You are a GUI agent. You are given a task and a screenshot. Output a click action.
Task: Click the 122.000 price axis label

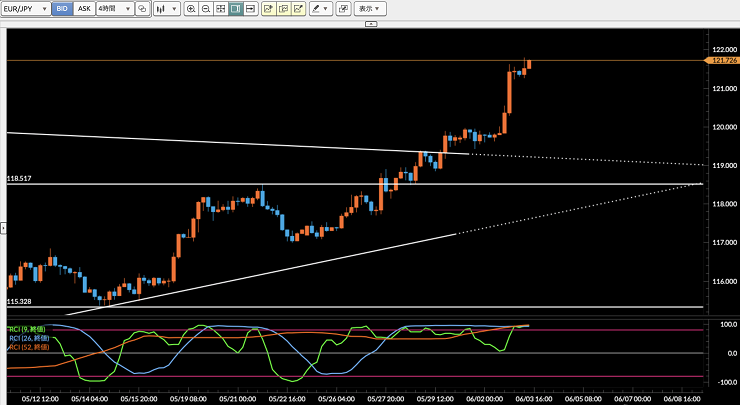pyautogui.click(x=724, y=49)
